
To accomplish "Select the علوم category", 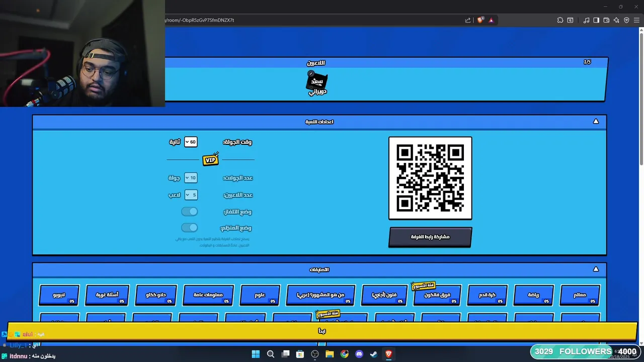I will click(x=260, y=295).
